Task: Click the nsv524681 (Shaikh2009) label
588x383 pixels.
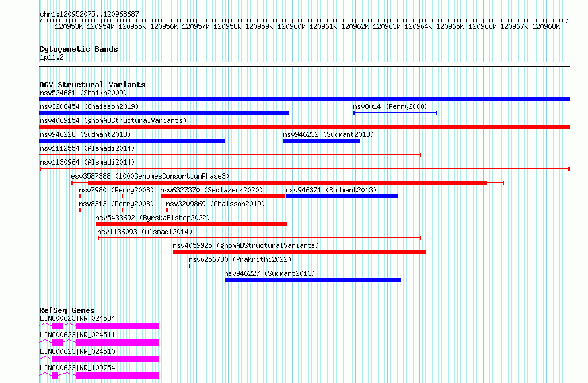Action: tap(83, 93)
